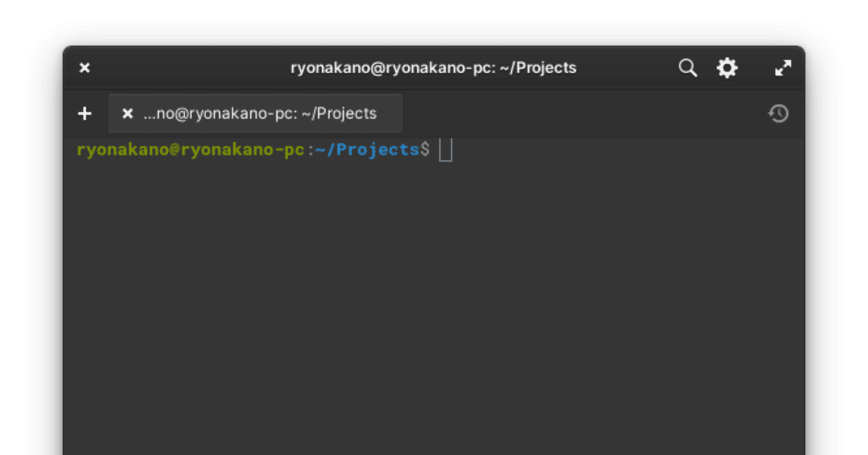The height and width of the screenshot is (455, 868).
Task: Click header bar space left of the title
Action: [190, 68]
